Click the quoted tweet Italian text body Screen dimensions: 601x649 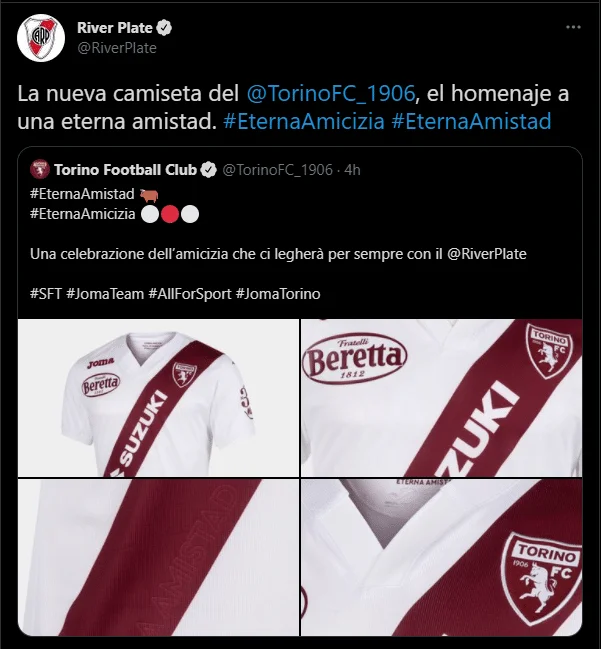[x=278, y=254]
